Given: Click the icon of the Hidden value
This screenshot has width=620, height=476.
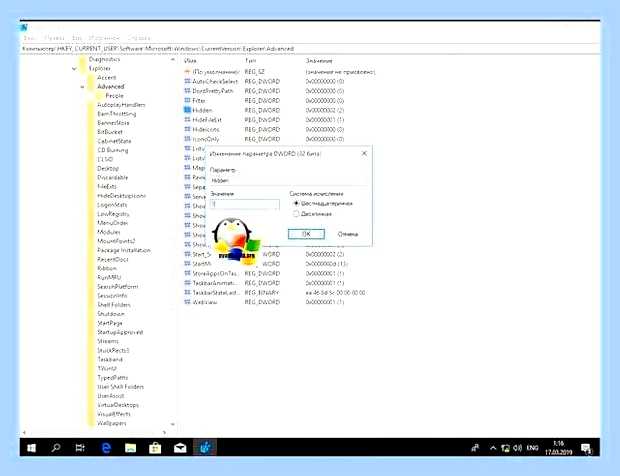Looking at the screenshot, I should 187,110.
